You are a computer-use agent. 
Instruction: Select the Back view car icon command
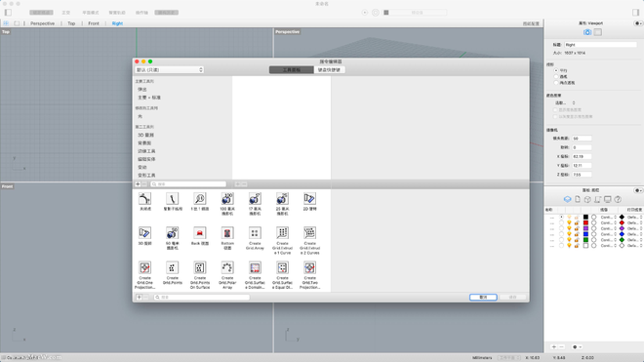pyautogui.click(x=200, y=233)
